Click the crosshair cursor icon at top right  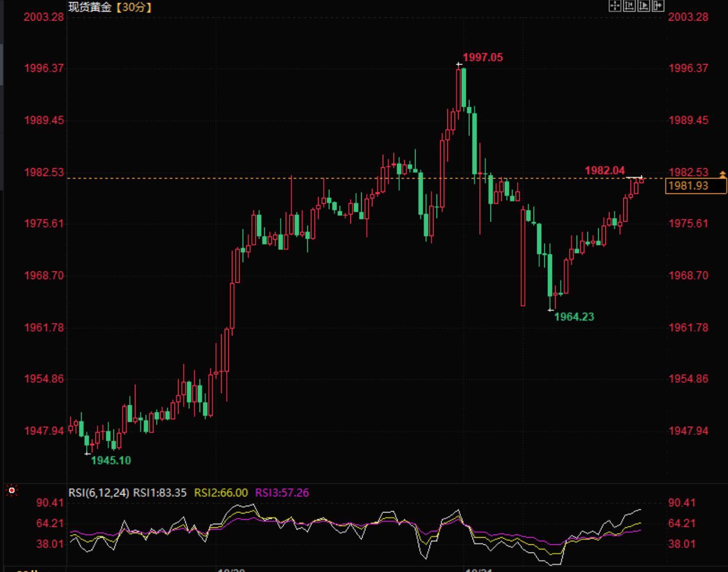coord(614,6)
